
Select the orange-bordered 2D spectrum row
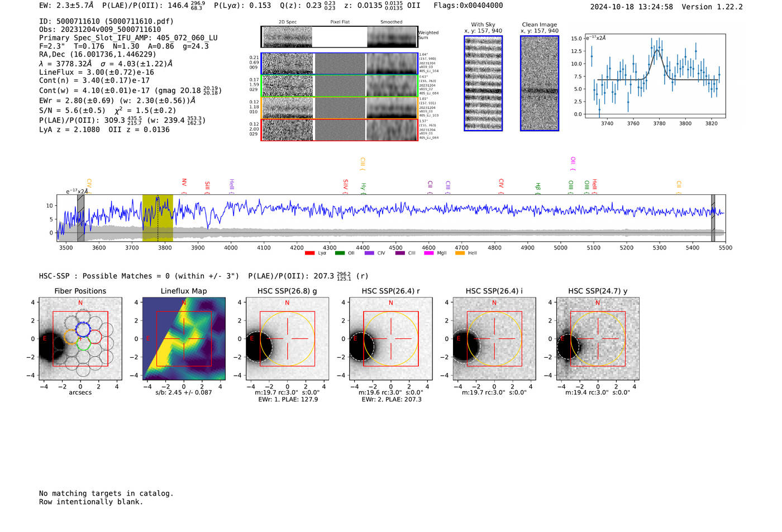[x=339, y=108]
